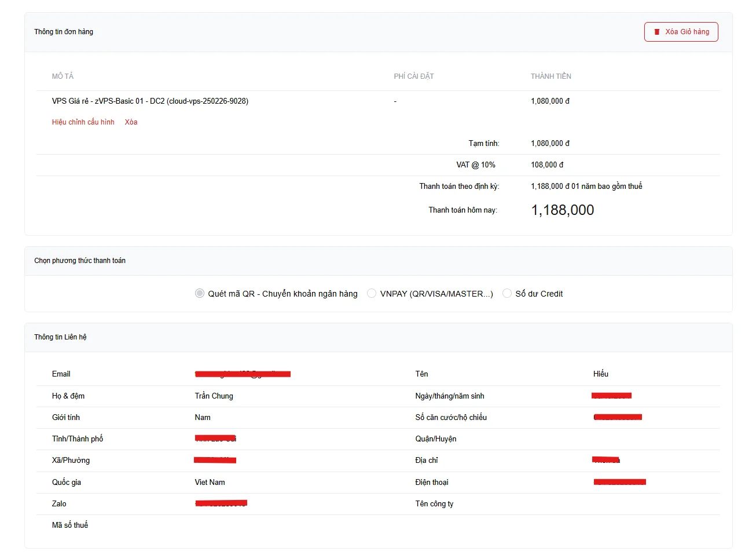
Task: Click 'Số căn cước/hộ chiếu' label
Action: 451,418
